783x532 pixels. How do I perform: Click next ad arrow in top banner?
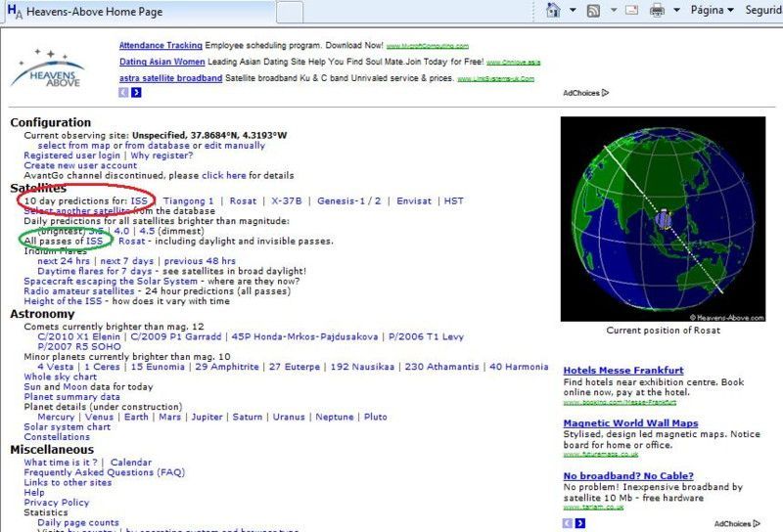pyautogui.click(x=136, y=92)
